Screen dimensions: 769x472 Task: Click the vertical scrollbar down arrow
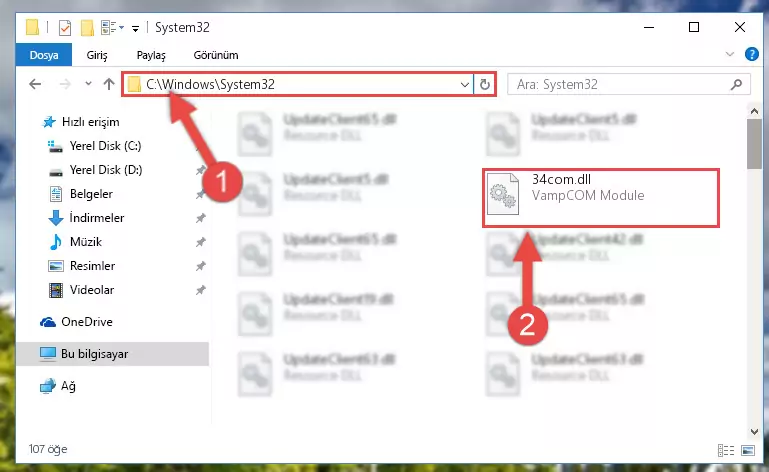pos(754,432)
